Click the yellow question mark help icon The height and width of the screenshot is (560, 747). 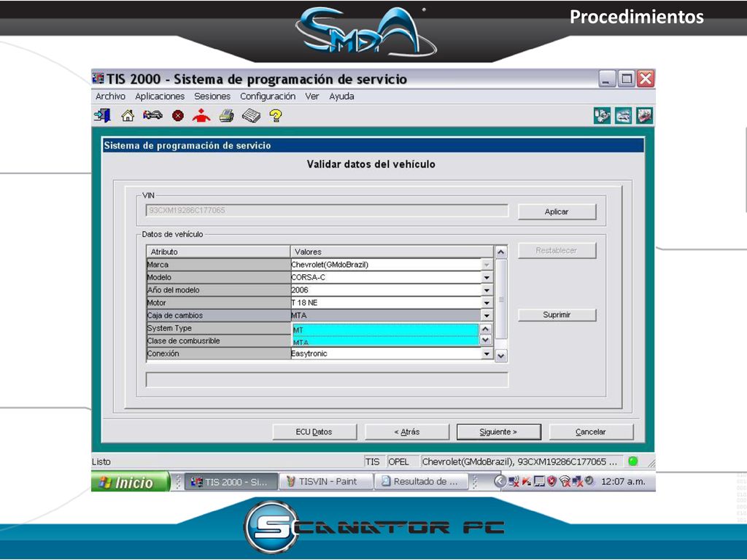click(275, 115)
